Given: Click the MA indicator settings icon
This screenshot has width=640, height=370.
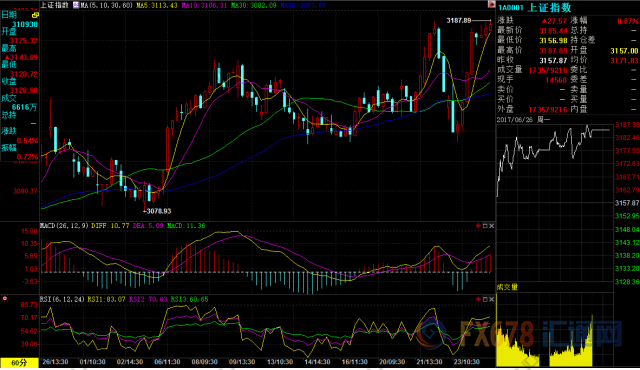Looking at the screenshot, I should pos(76,5).
